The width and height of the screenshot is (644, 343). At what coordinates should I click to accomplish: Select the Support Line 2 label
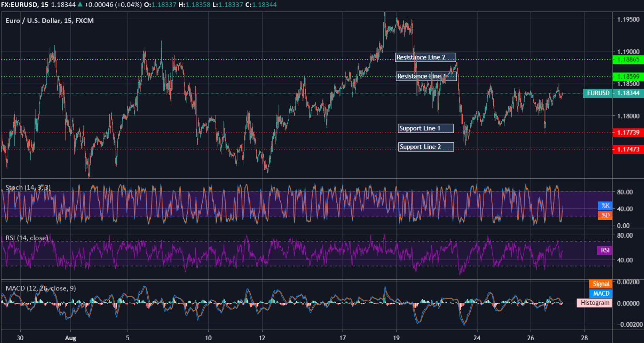pyautogui.click(x=426, y=147)
